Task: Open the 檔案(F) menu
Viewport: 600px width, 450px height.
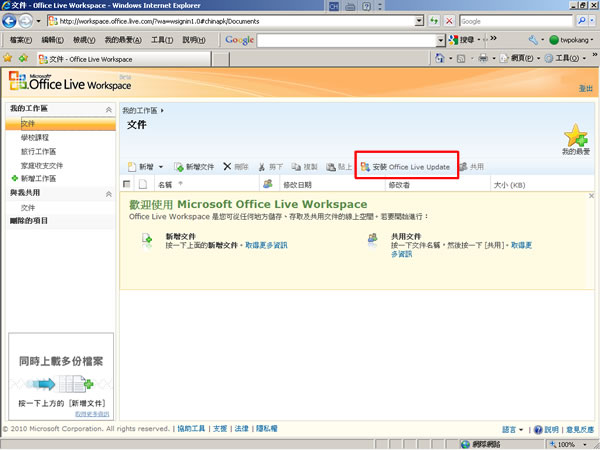Action: 21,40
